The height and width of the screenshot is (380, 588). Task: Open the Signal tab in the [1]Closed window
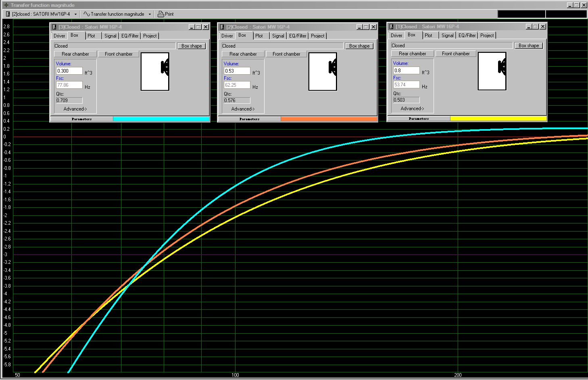tap(448, 35)
